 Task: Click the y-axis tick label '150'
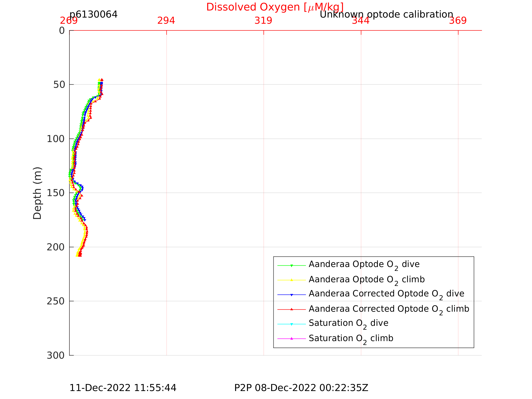point(56,193)
